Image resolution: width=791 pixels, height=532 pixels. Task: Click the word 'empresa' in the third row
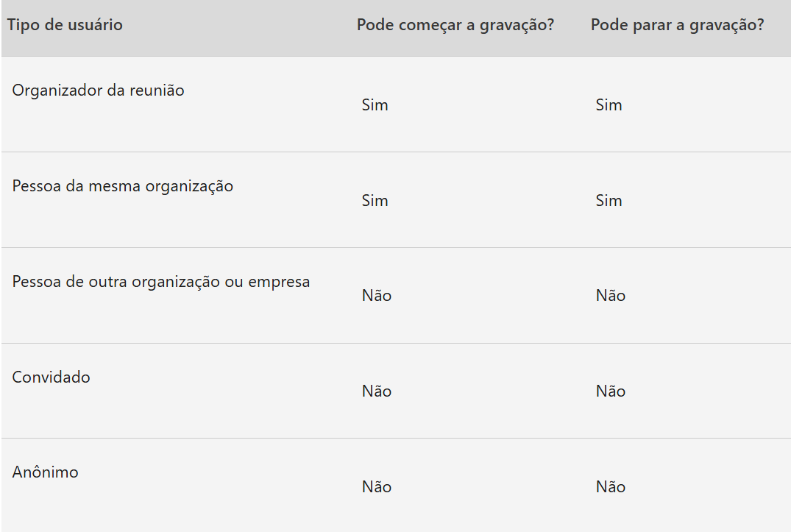pyautogui.click(x=279, y=283)
